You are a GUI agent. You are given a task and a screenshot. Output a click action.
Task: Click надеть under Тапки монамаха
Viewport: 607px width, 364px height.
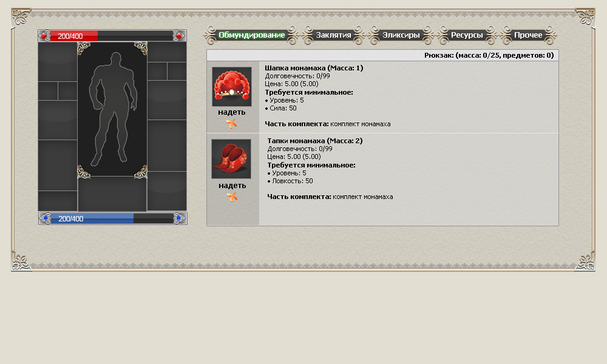pyautogui.click(x=232, y=186)
